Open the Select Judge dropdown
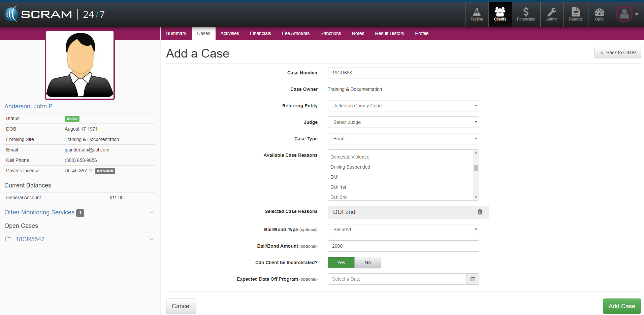 point(403,122)
